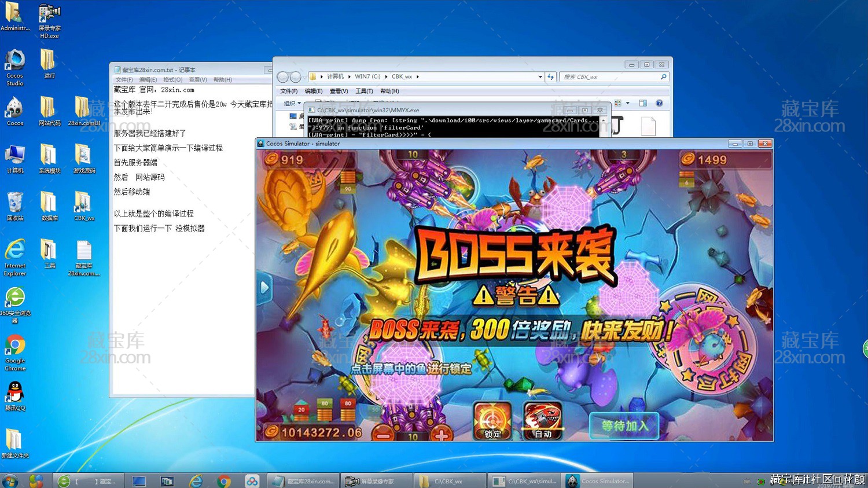Open Notepad's 文件(F) menu
This screenshot has height=488, width=868.
[x=124, y=80]
